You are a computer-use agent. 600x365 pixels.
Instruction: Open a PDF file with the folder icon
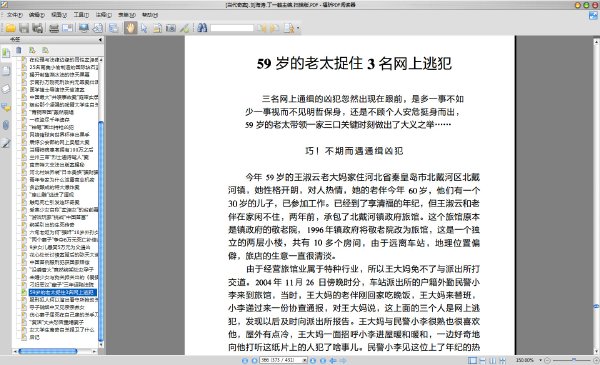click(10, 28)
